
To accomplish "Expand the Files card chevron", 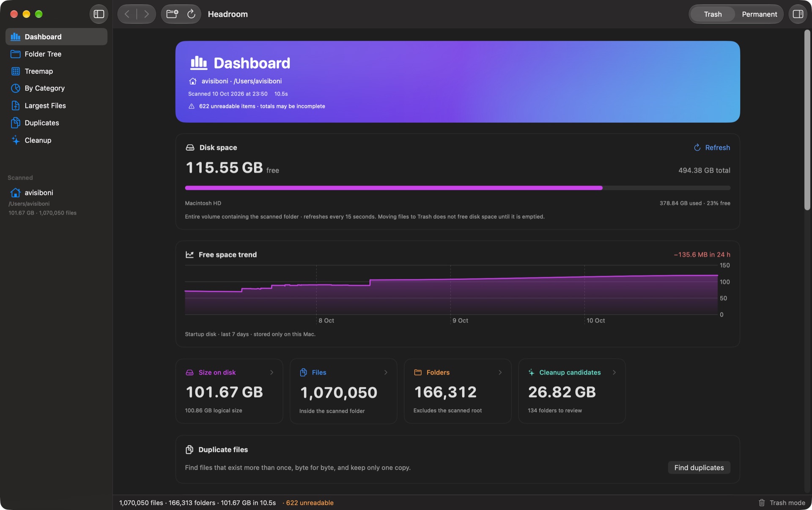I will click(386, 372).
